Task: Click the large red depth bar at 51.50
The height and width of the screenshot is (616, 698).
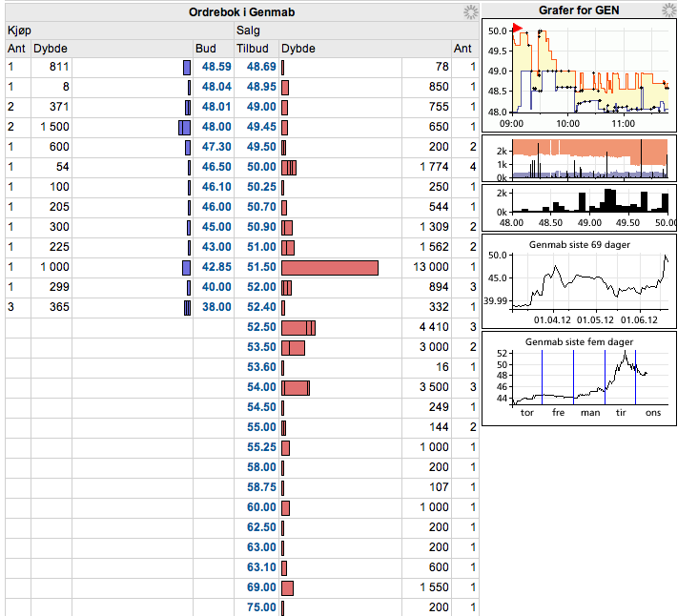Action: 330,268
